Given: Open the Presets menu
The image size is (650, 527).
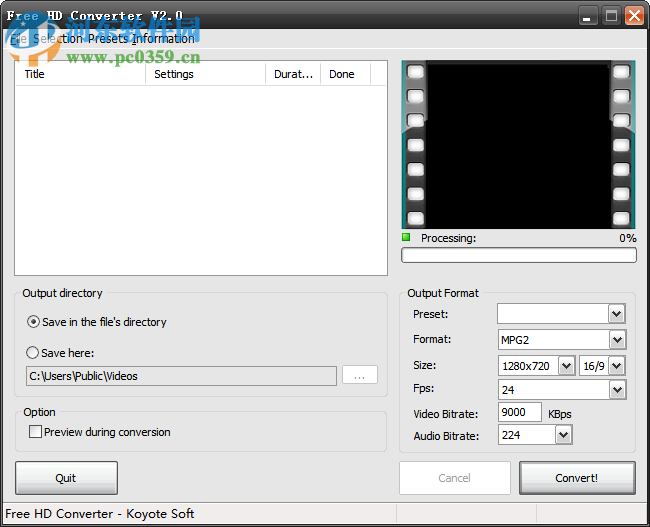Looking at the screenshot, I should [x=108, y=39].
